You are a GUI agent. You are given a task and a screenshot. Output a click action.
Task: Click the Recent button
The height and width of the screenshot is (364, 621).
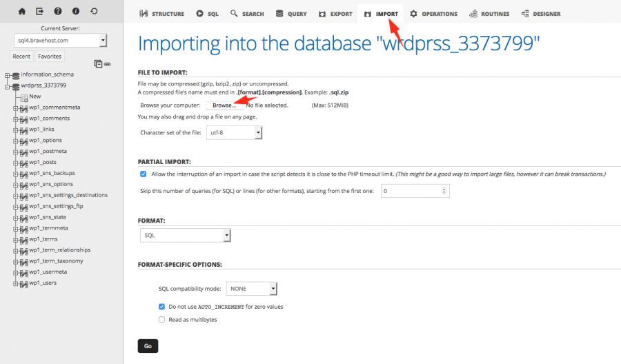21,56
